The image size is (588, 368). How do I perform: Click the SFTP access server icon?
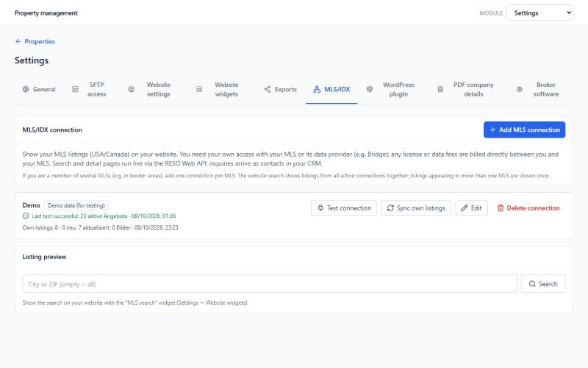pyautogui.click(x=76, y=89)
